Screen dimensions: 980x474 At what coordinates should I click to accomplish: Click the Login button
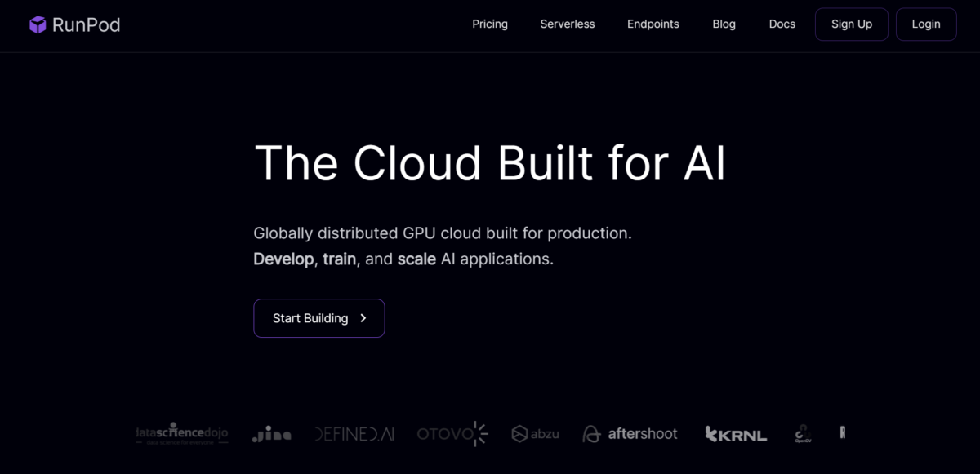925,24
